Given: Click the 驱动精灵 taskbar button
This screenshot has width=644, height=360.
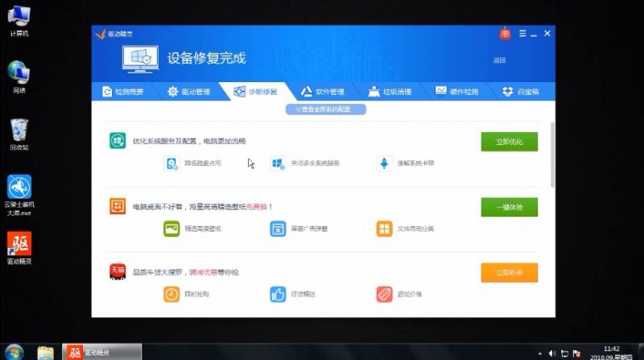Looking at the screenshot, I should (102, 352).
